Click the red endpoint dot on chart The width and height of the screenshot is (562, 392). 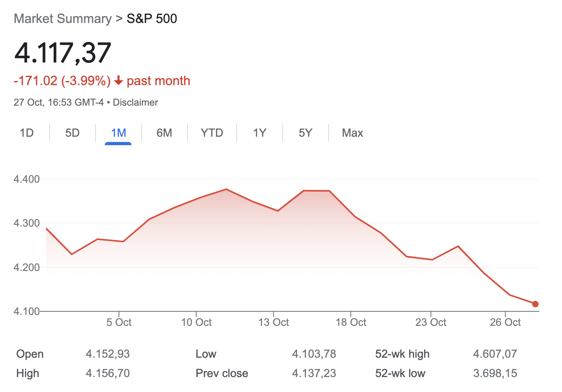tap(535, 304)
